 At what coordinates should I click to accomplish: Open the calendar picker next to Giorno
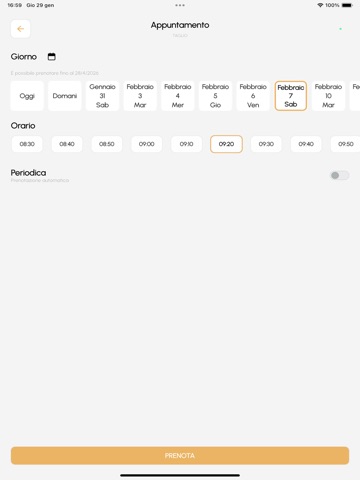(x=52, y=57)
